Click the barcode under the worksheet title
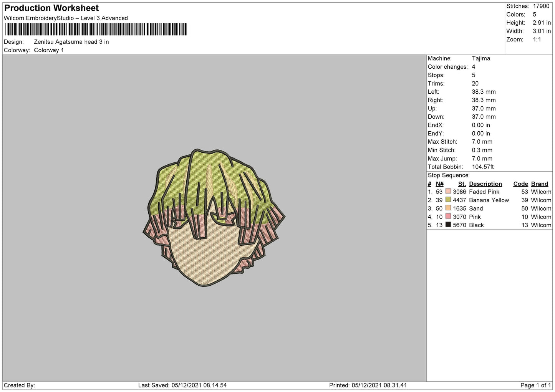The width and height of the screenshot is (555, 392). tap(96, 30)
